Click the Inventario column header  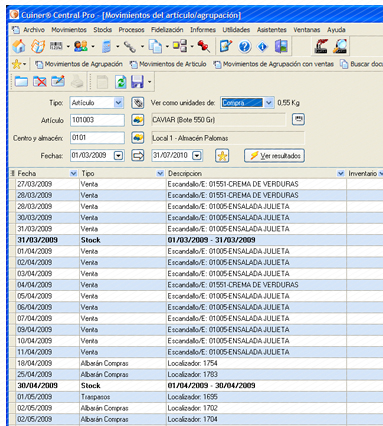coord(363,173)
